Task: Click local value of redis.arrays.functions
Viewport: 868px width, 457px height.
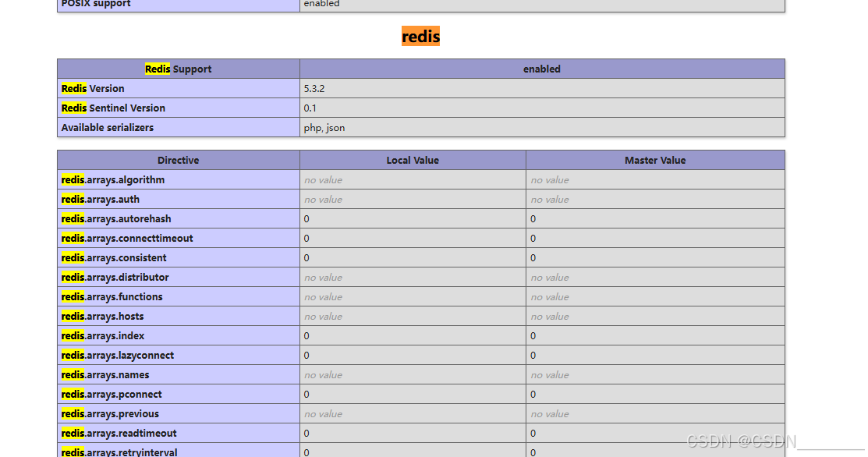Action: [x=413, y=296]
